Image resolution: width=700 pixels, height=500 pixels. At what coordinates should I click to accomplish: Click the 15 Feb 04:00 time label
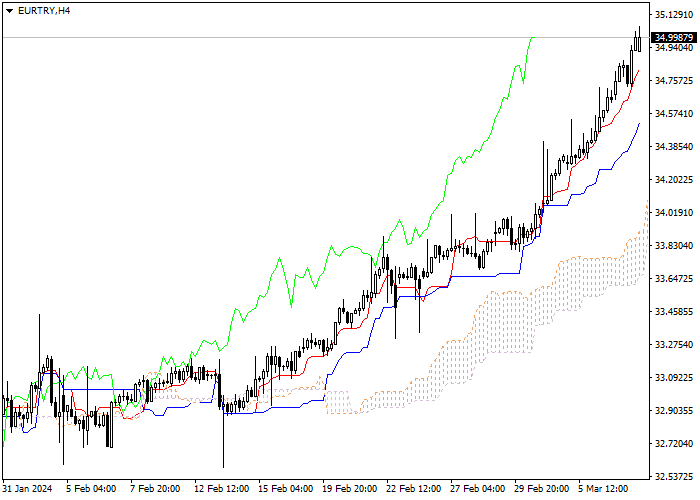pyautogui.click(x=286, y=489)
